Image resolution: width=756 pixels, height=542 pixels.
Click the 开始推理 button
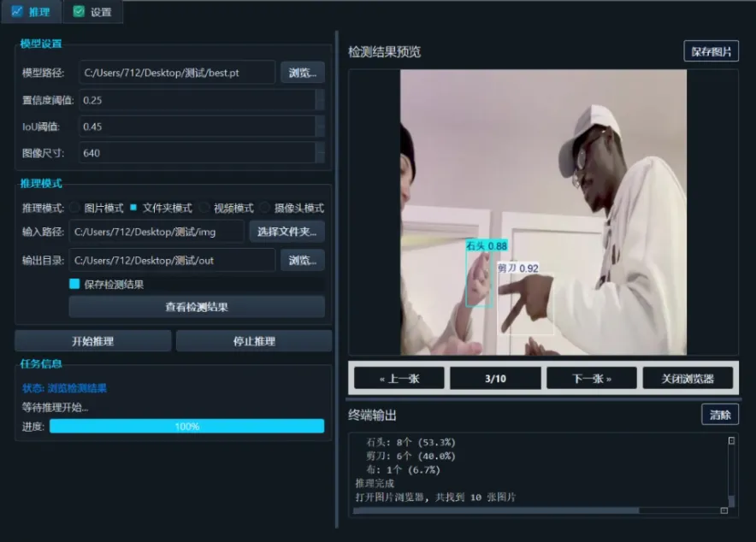pos(93,341)
